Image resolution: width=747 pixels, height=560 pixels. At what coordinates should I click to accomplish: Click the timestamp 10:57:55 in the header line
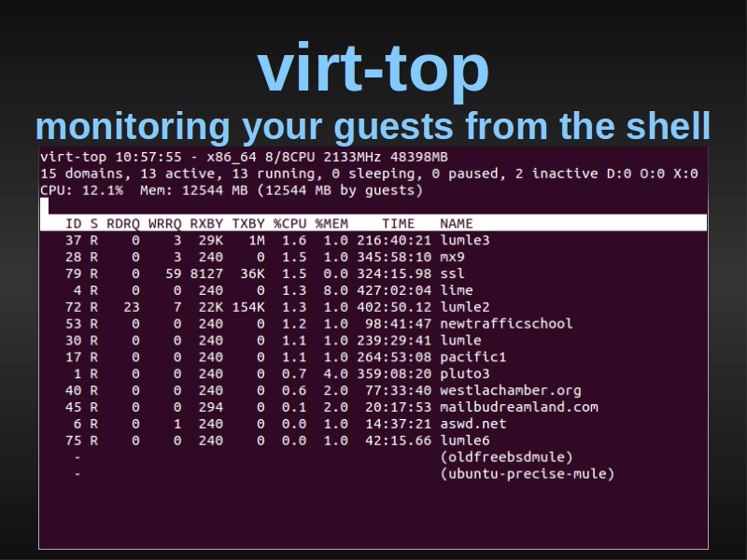[x=148, y=157]
